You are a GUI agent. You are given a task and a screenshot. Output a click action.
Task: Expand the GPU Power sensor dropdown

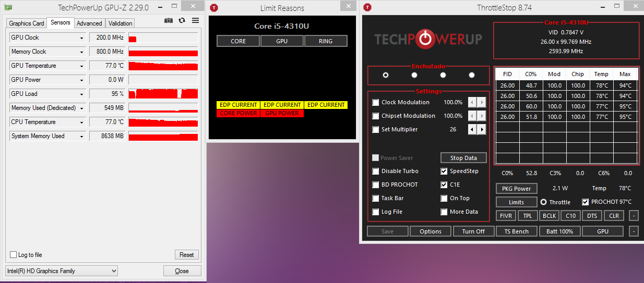82,80
